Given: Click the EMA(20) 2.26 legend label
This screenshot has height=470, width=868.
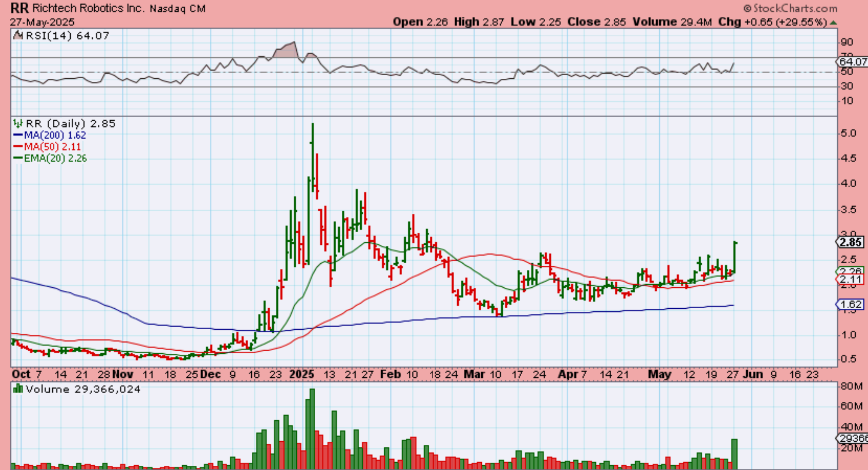Looking at the screenshot, I should (x=55, y=158).
